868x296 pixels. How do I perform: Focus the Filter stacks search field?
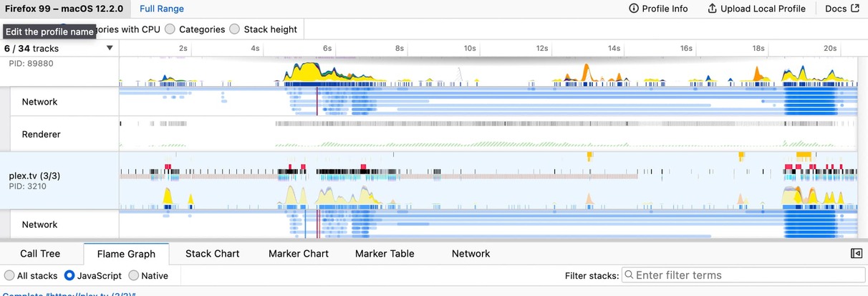click(x=742, y=275)
